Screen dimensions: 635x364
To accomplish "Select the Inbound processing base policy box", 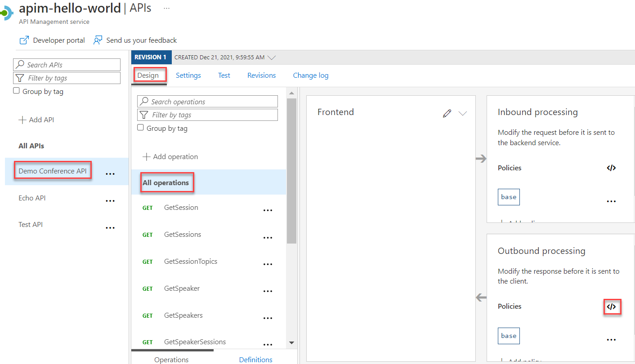I will pyautogui.click(x=509, y=197).
